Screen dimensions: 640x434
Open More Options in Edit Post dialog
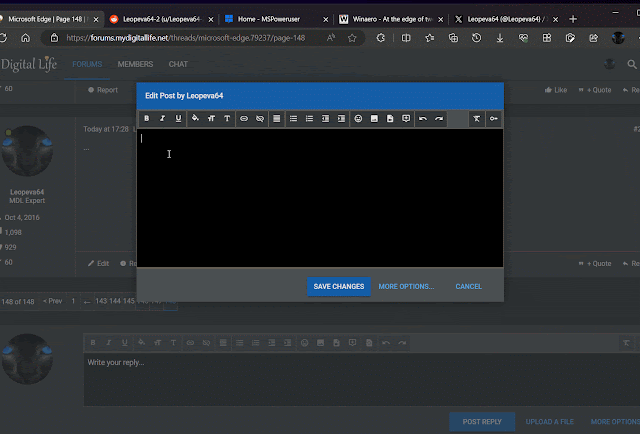[406, 286]
